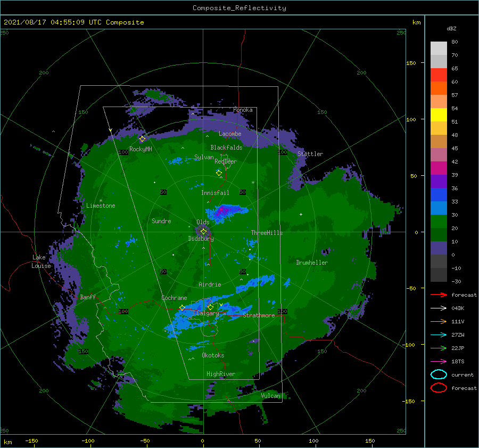Image resolution: width=479 pixels, height=448 pixels.
Task: Click the Composite_Reflectivity title text
Action: point(240,8)
